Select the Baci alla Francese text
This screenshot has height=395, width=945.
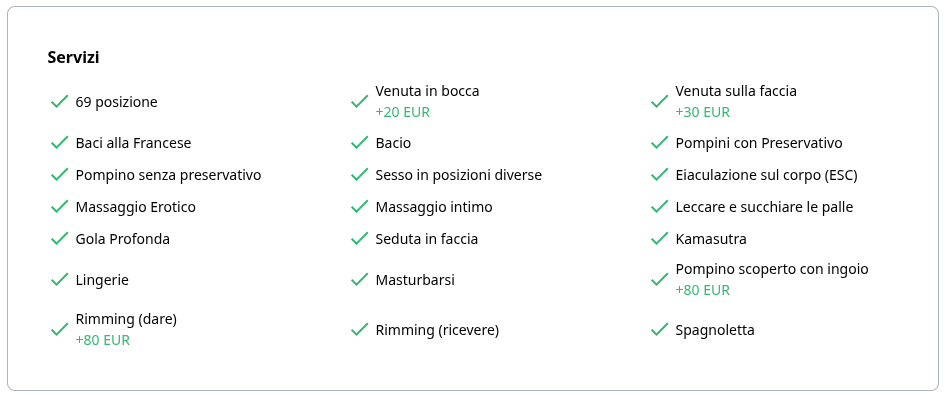[x=133, y=143]
